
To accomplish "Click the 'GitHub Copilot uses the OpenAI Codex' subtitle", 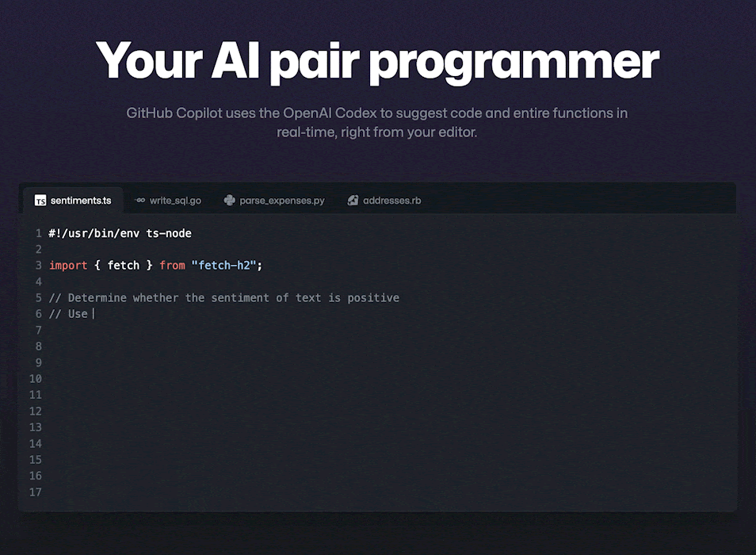I will point(377,122).
